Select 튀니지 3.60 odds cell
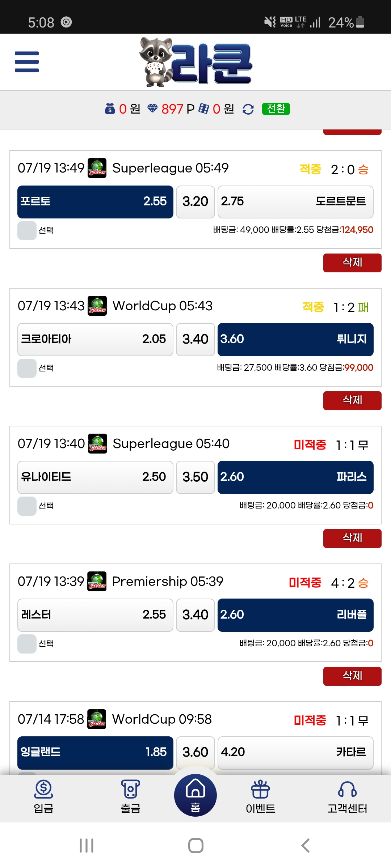 (x=295, y=340)
